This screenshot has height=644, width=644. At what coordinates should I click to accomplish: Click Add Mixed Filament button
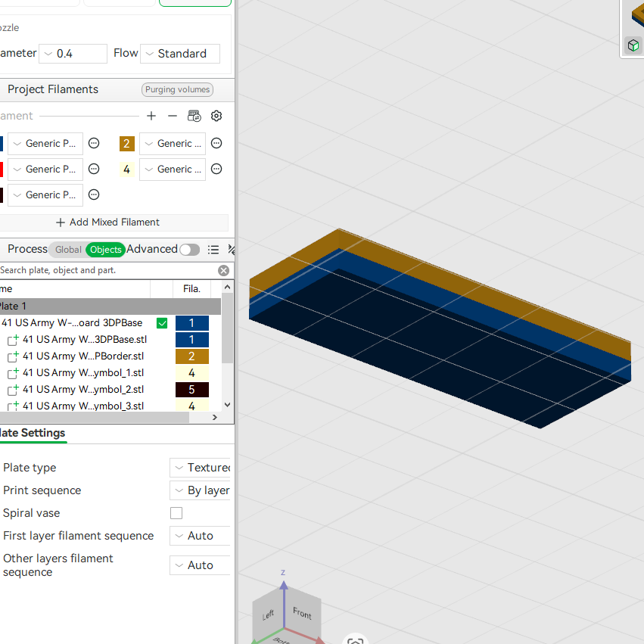(107, 222)
